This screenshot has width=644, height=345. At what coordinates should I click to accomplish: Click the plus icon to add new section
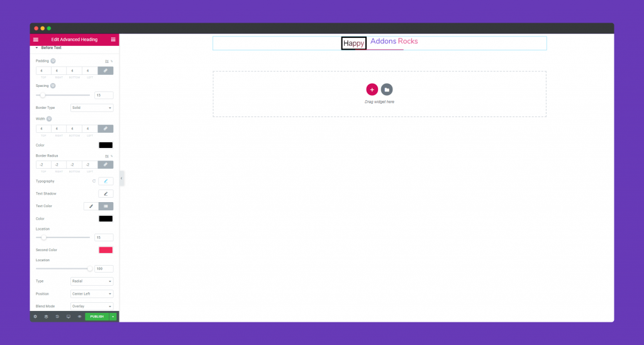click(372, 89)
